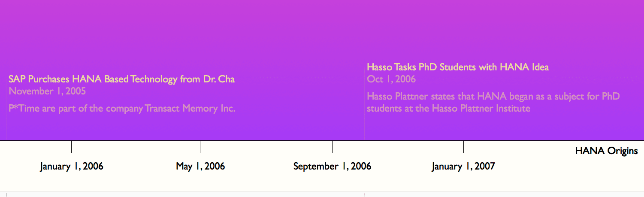Image resolution: width=644 pixels, height=197 pixels.
Task: Select the Oct 1, 2006 event date
Action: [391, 79]
